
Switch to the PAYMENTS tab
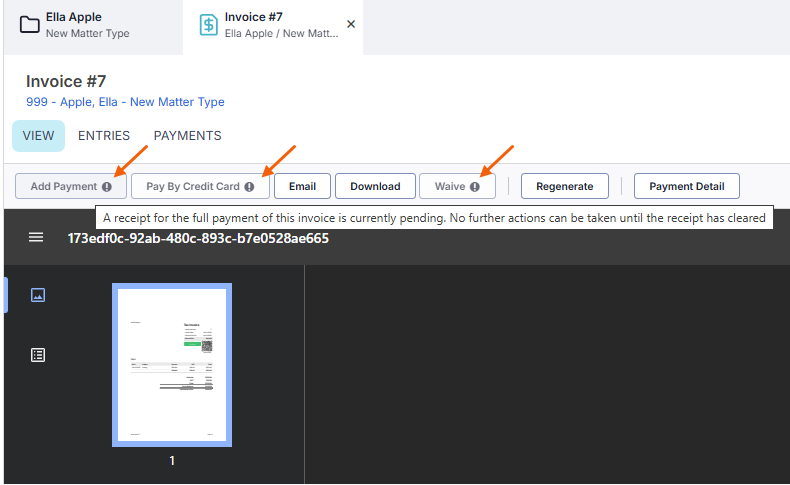coord(187,135)
